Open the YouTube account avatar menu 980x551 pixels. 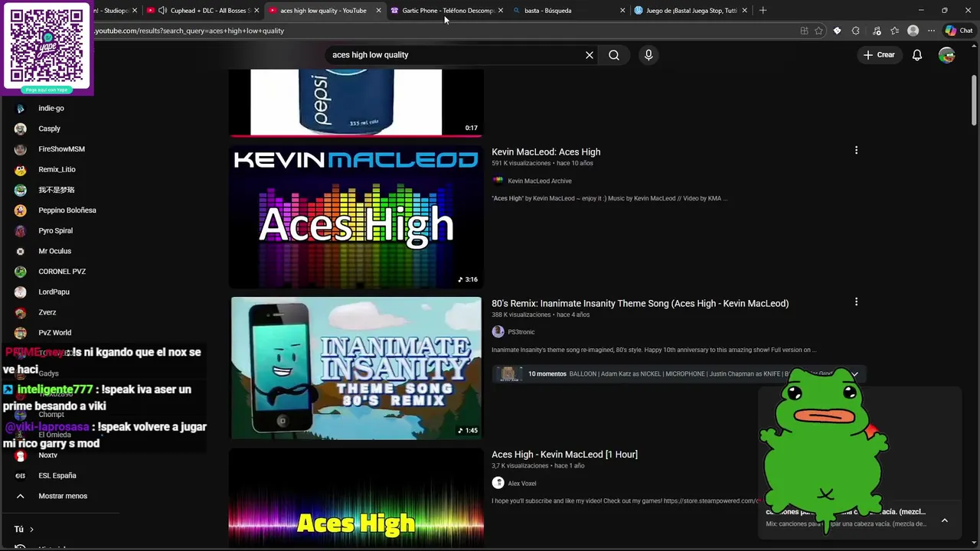947,55
